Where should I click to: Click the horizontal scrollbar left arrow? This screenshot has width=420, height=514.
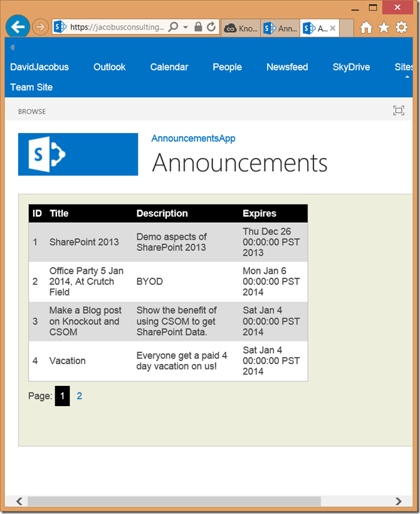point(19,501)
